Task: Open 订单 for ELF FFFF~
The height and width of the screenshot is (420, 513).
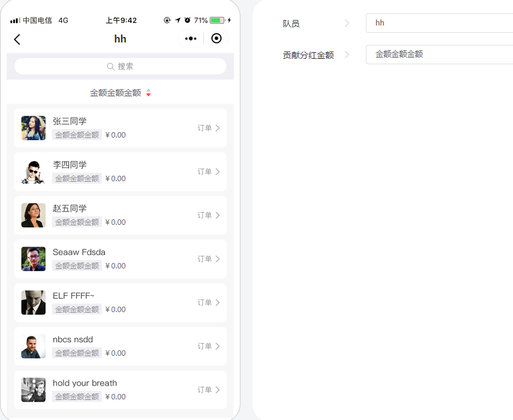Action: (208, 302)
